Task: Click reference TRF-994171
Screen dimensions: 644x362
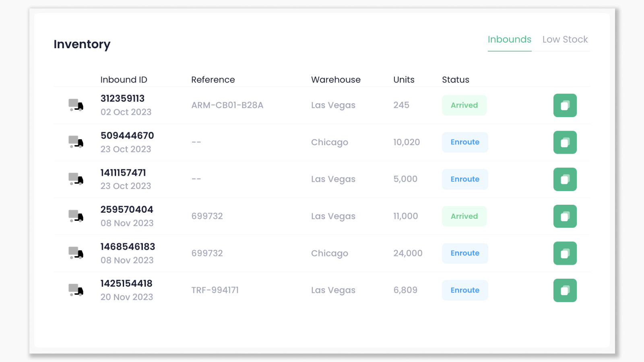Action: tap(215, 290)
